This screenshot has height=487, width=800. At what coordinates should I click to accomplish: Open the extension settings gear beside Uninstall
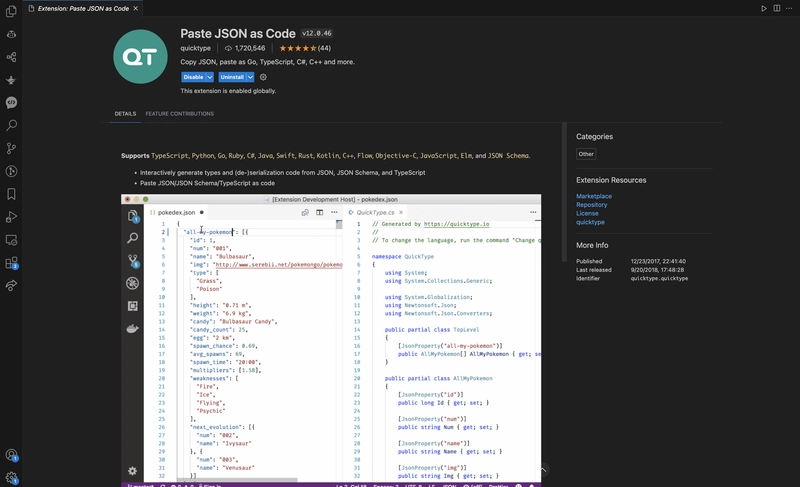pyautogui.click(x=263, y=77)
